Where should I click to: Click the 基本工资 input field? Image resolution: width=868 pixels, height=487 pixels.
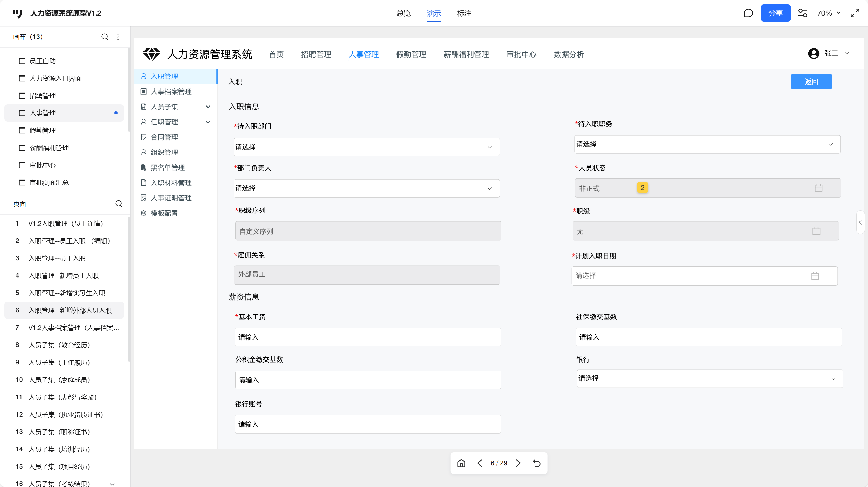click(367, 337)
